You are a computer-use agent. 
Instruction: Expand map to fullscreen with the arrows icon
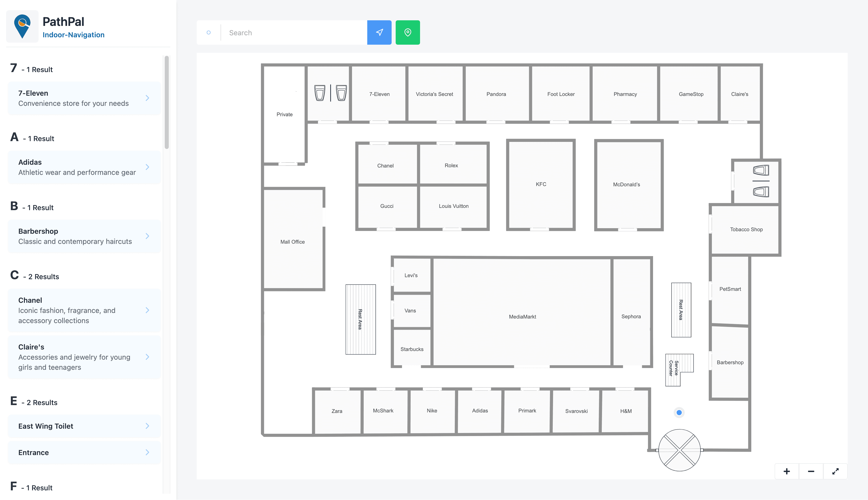[x=835, y=471]
